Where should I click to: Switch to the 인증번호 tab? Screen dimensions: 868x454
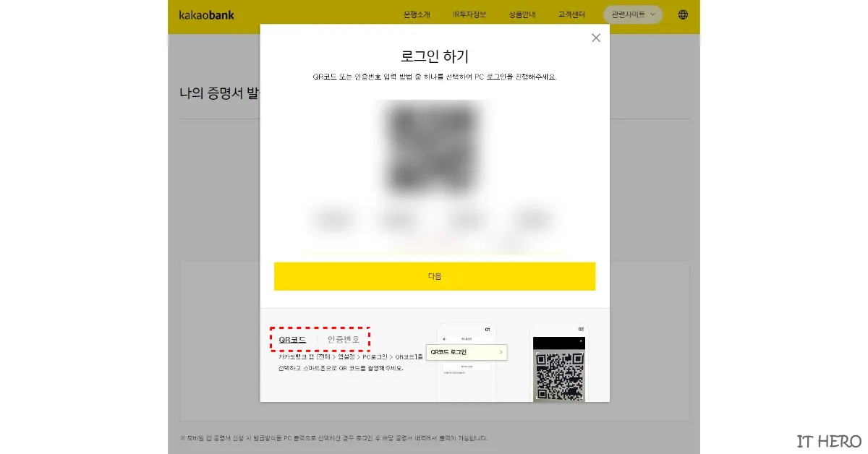344,339
